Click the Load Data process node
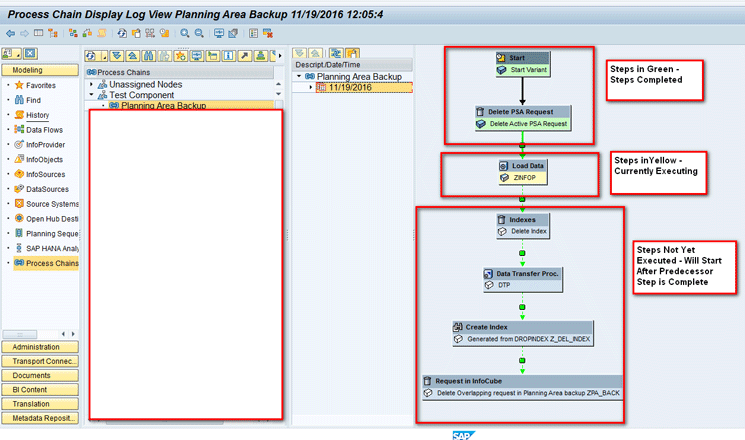This screenshot has height=440, width=745. coord(523,172)
